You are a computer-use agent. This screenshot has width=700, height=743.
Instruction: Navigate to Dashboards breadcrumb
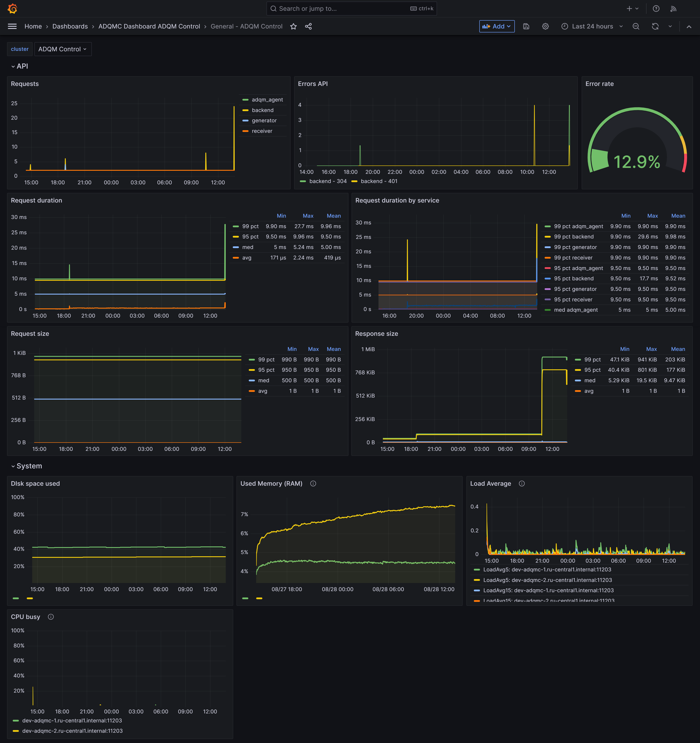click(70, 26)
